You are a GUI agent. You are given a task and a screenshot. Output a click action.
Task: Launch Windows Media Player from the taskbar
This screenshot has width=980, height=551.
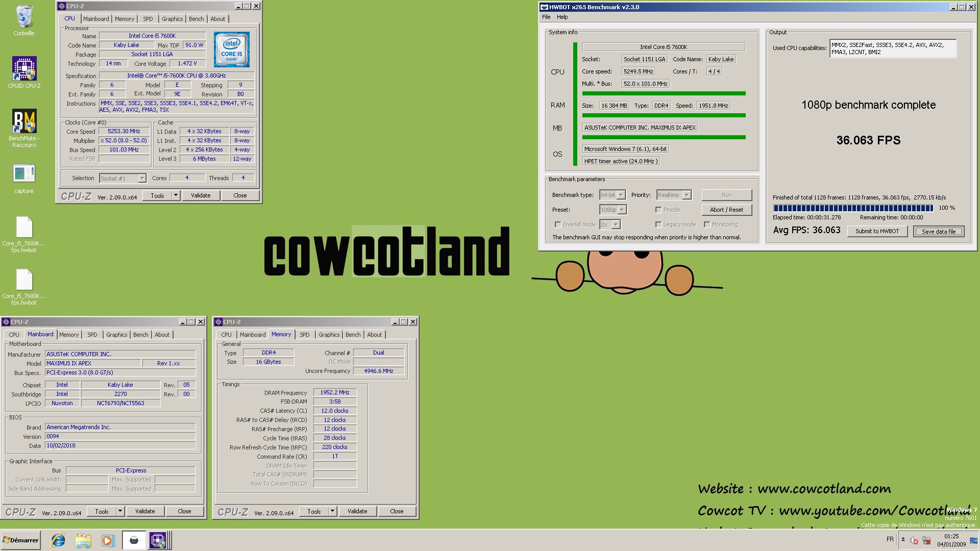[108, 540]
